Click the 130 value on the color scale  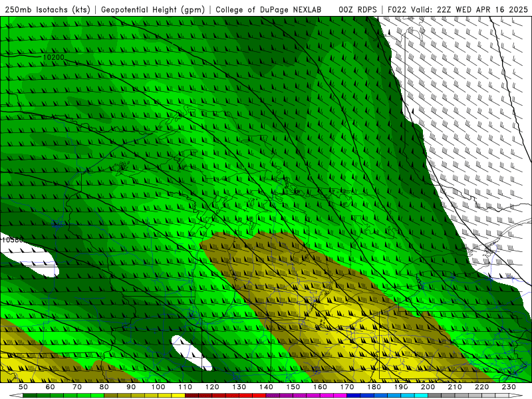coord(239,387)
